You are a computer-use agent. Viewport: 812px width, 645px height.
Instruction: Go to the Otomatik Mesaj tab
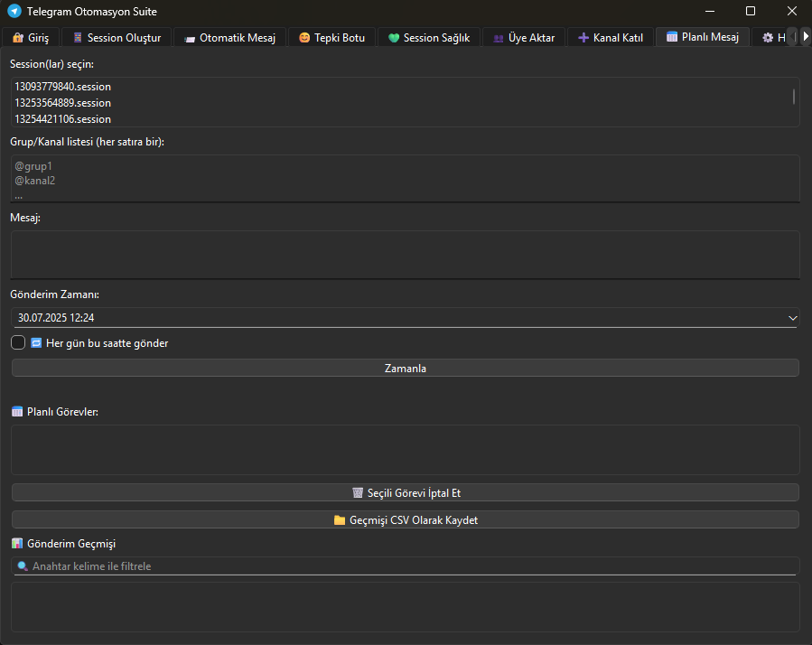click(x=230, y=38)
